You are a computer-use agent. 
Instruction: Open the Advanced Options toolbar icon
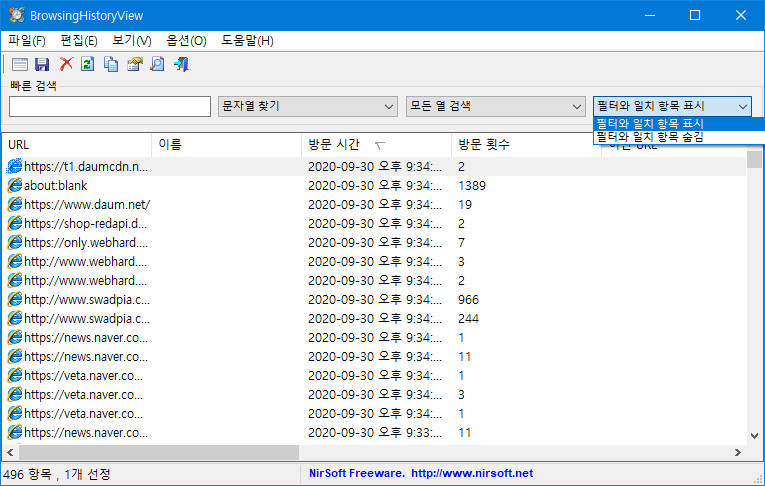pyautogui.click(x=20, y=64)
